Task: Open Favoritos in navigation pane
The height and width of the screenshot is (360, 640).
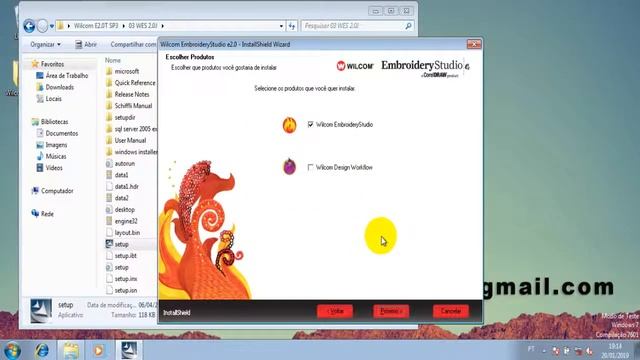Action: pyautogui.click(x=52, y=64)
